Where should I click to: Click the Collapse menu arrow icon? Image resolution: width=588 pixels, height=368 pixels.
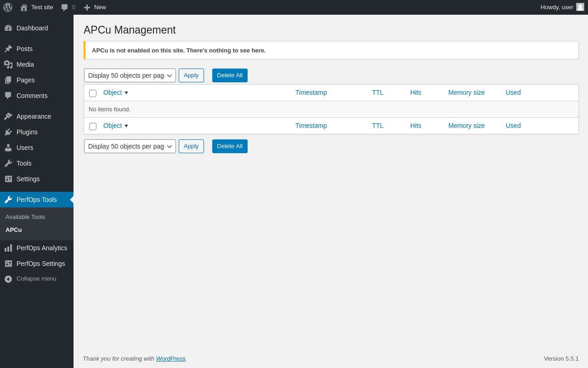(x=8, y=279)
